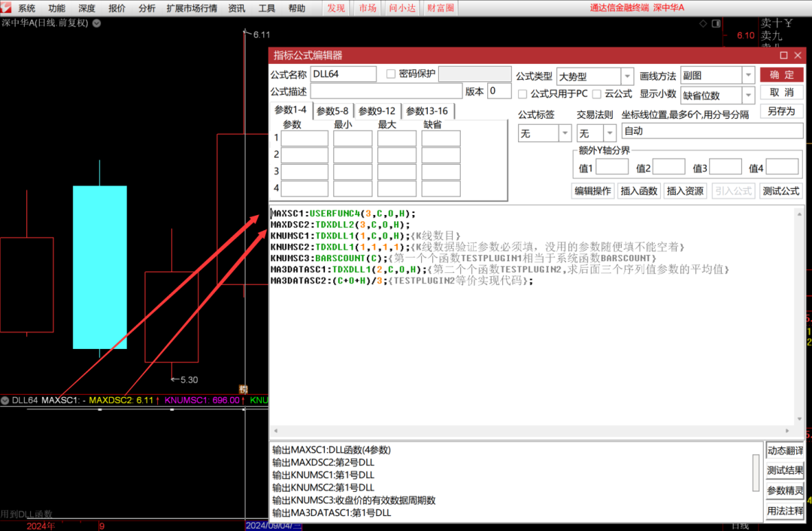Select the 参数9-12 tab
812x531 pixels.
[x=377, y=111]
